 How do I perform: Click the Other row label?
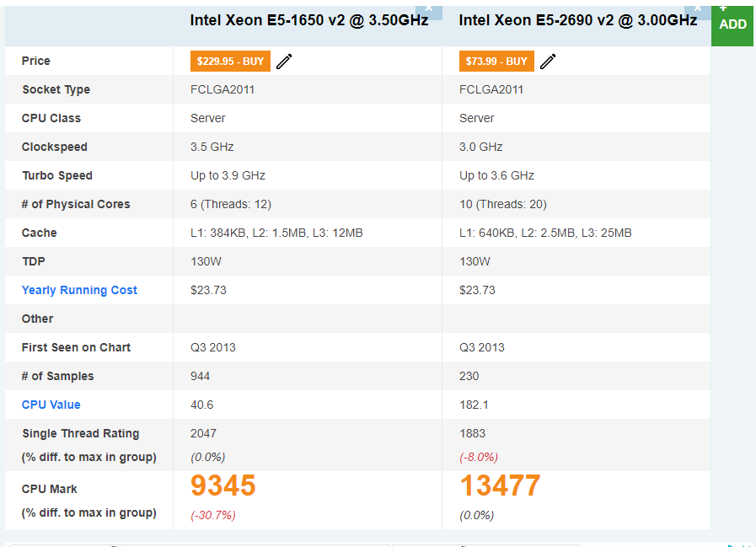click(x=37, y=319)
